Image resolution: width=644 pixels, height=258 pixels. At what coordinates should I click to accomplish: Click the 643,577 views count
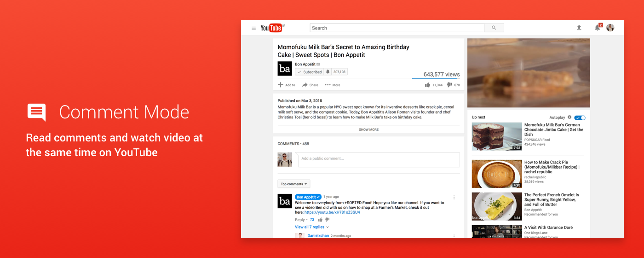coord(442,74)
